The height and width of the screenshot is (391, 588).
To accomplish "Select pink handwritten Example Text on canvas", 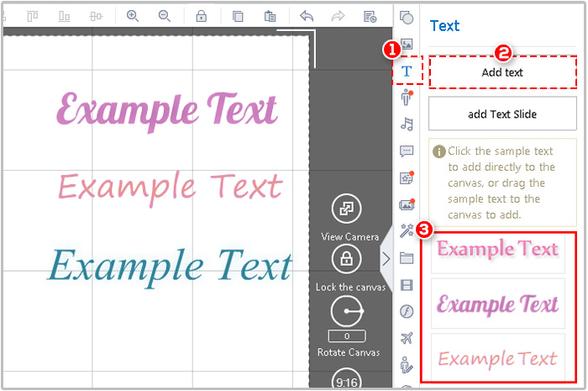I will (x=171, y=188).
